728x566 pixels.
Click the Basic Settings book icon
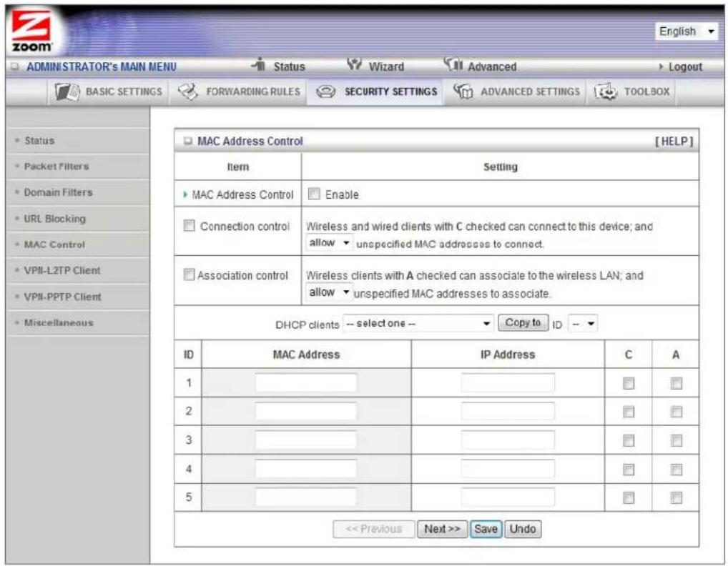tap(67, 91)
